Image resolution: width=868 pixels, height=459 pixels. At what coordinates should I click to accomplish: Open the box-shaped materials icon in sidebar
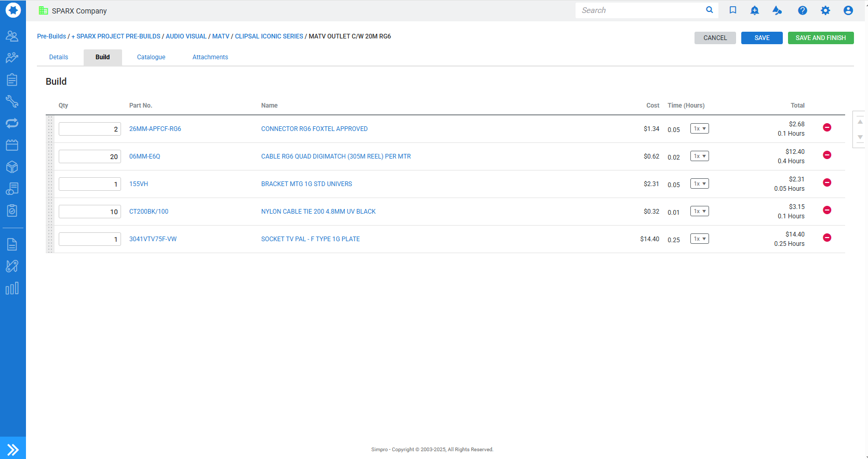(12, 167)
